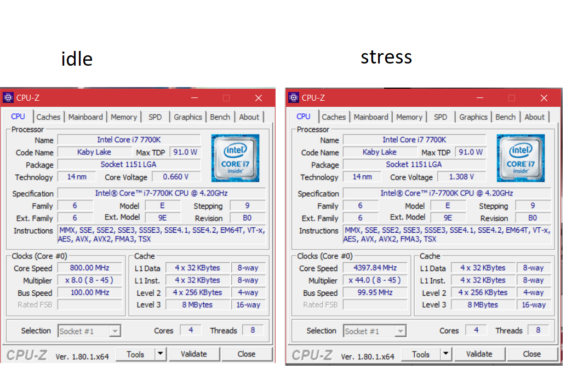The height and width of the screenshot is (392, 572).
Task: Switch to Bench tab in idle window
Action: (x=220, y=117)
